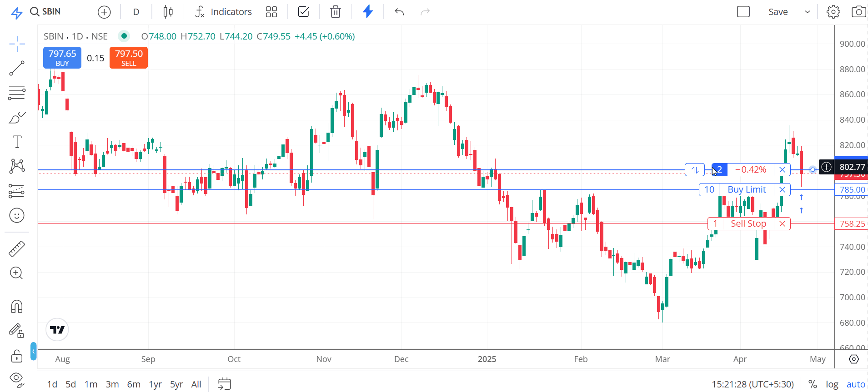Click the green market status dot
The image size is (868, 392).
pos(124,36)
